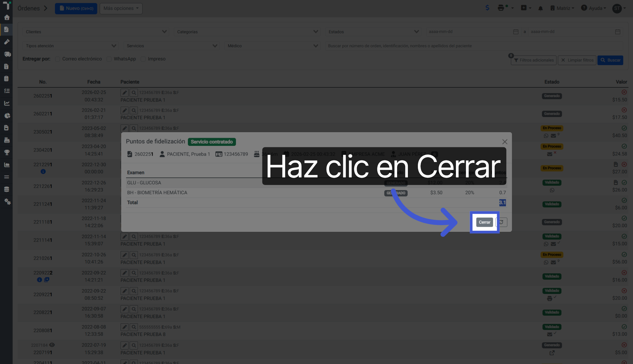Screen dimensions: 633x364
Task: Open calendar picker for the start date
Action: (x=516, y=32)
